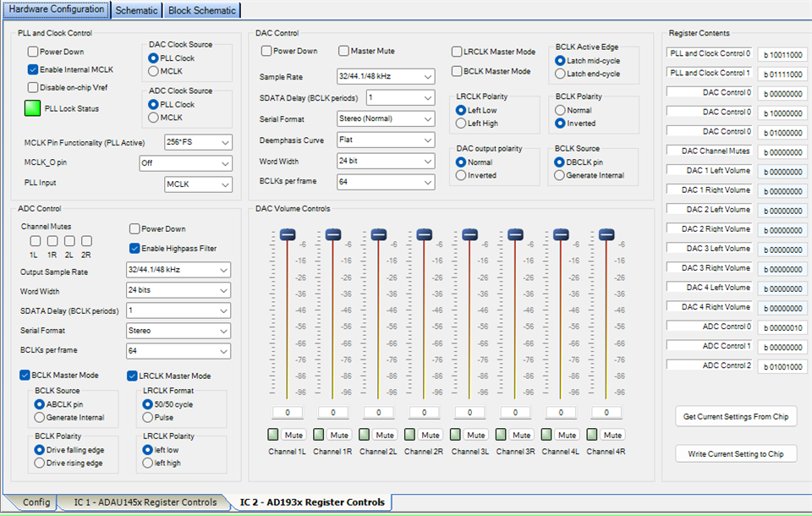
Task: Click Mute button for Channel 2R
Action: click(x=431, y=435)
